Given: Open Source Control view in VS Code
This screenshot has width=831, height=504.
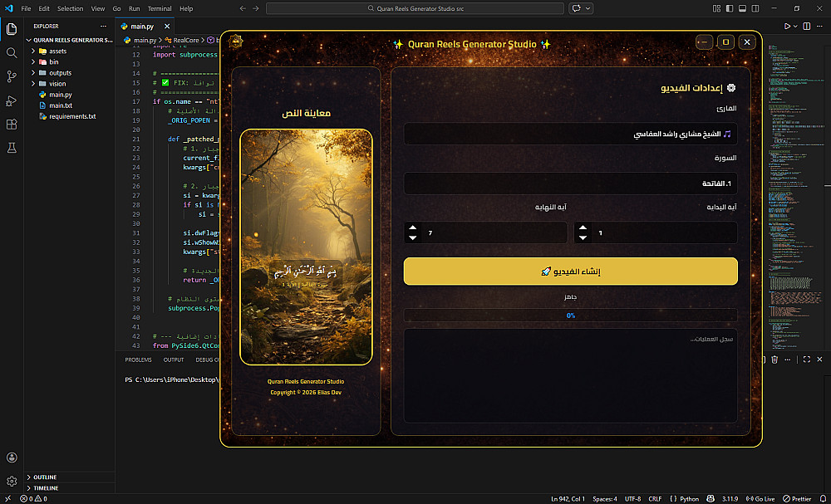Looking at the screenshot, I should click(11, 76).
